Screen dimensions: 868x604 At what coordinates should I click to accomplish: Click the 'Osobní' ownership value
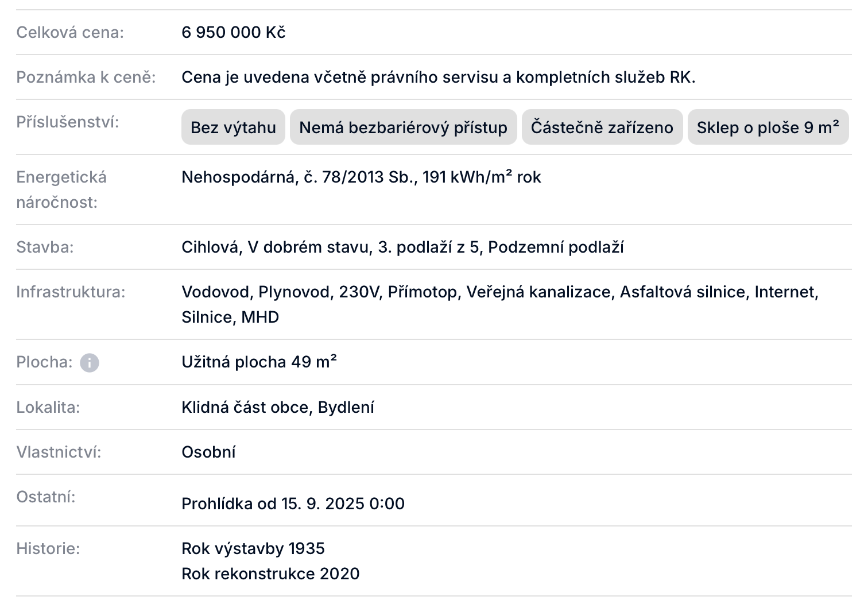coord(208,452)
